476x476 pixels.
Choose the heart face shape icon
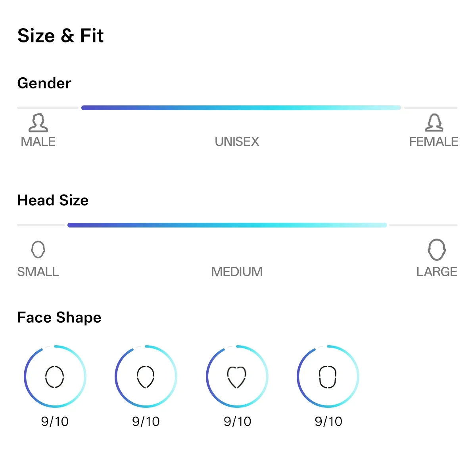click(x=237, y=377)
